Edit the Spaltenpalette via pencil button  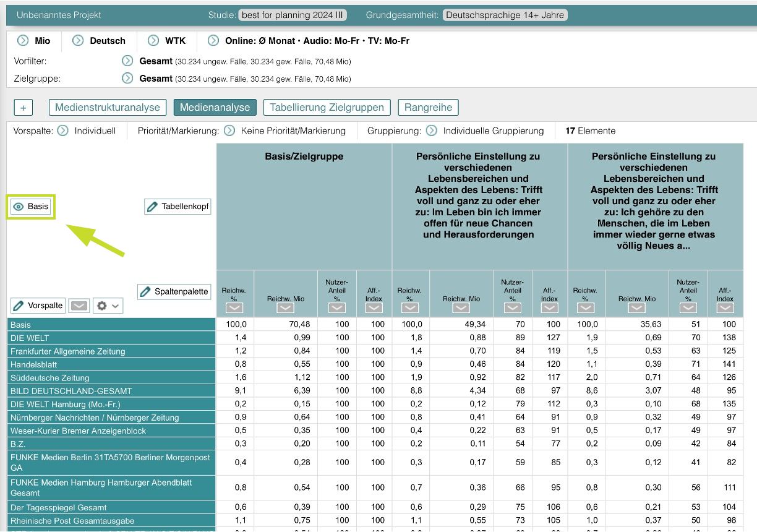(174, 291)
